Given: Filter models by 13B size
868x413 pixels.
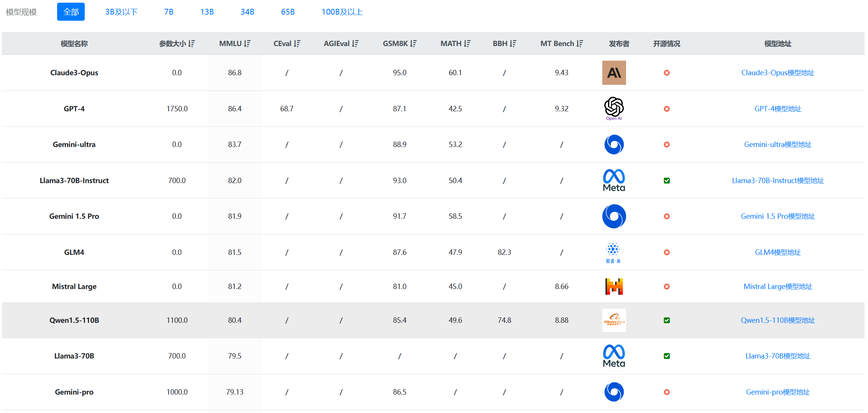Looking at the screenshot, I should click(x=207, y=12).
